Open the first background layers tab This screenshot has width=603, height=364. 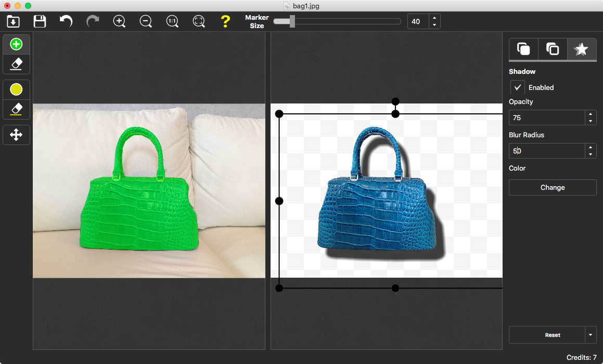click(523, 49)
